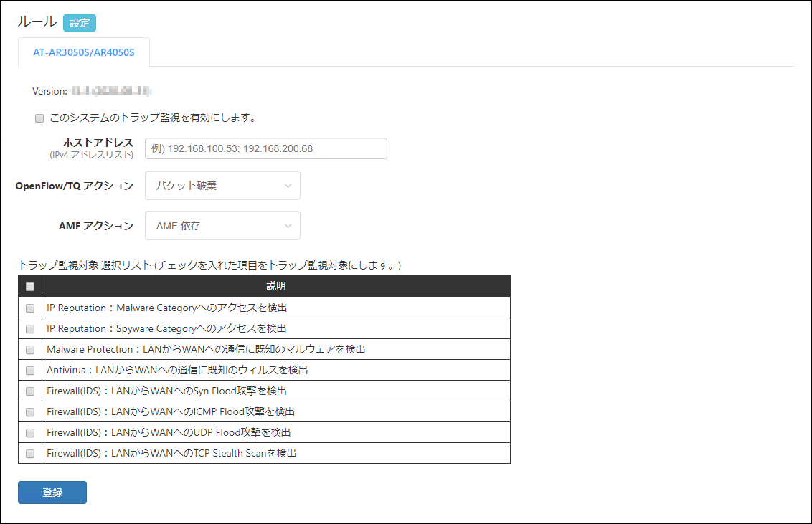Click the 説明 column header
This screenshot has width=812, height=524.
[x=276, y=286]
